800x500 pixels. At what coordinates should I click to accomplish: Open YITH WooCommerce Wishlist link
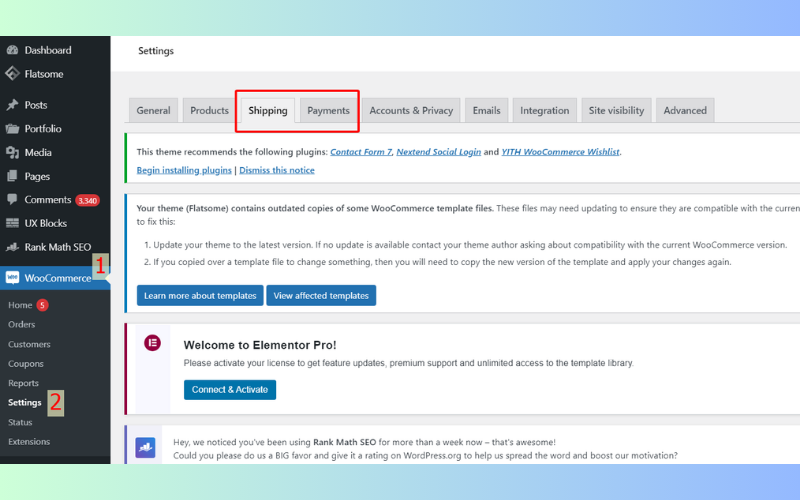560,152
